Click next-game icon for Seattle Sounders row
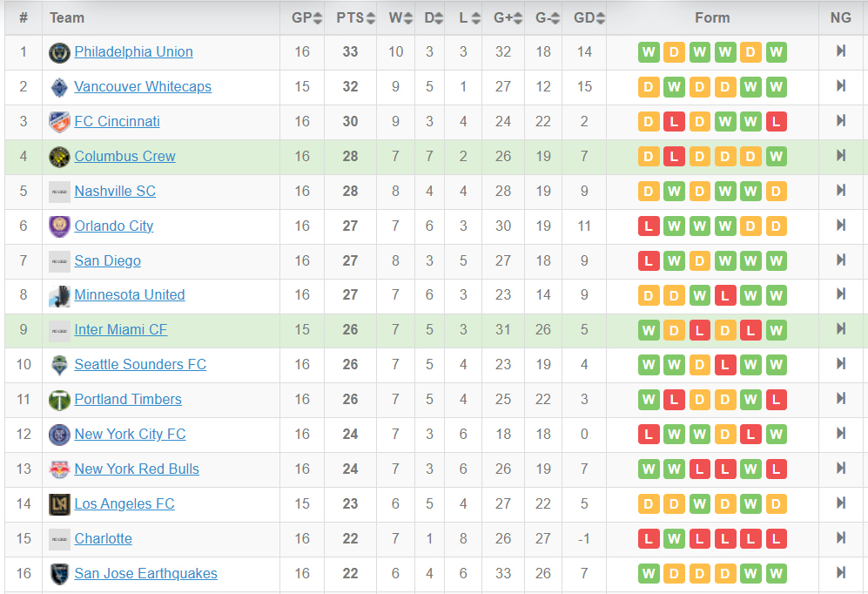Screen dimensions: 868x594 point(841,364)
